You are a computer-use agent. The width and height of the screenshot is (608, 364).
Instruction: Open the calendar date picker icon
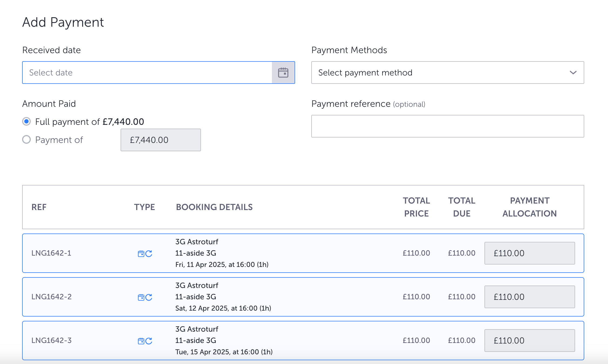click(283, 73)
